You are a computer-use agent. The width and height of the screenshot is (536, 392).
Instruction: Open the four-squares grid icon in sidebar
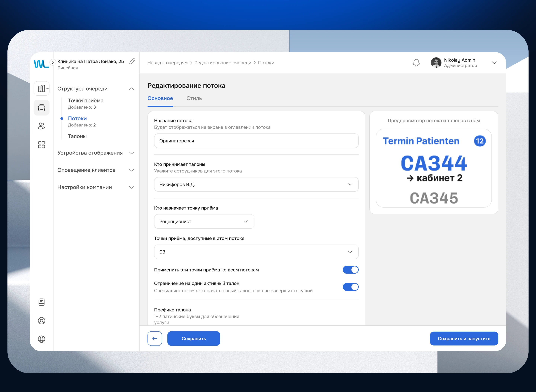tap(42, 144)
